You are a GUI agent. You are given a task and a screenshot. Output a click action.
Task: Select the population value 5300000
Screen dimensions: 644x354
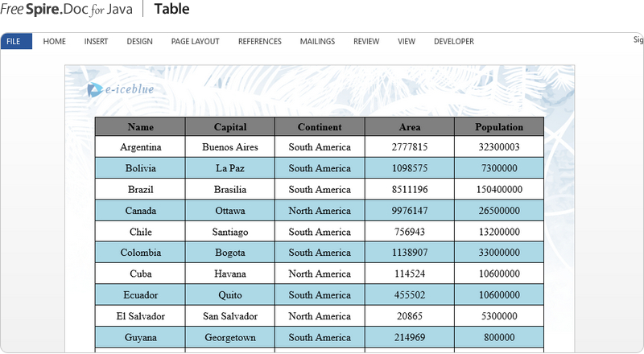499,316
